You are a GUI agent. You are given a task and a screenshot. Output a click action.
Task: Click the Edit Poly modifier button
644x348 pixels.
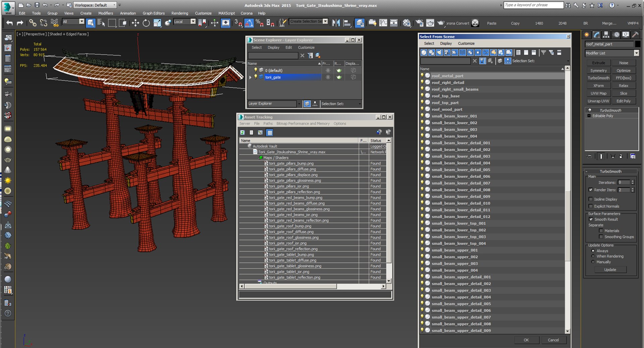[623, 101]
